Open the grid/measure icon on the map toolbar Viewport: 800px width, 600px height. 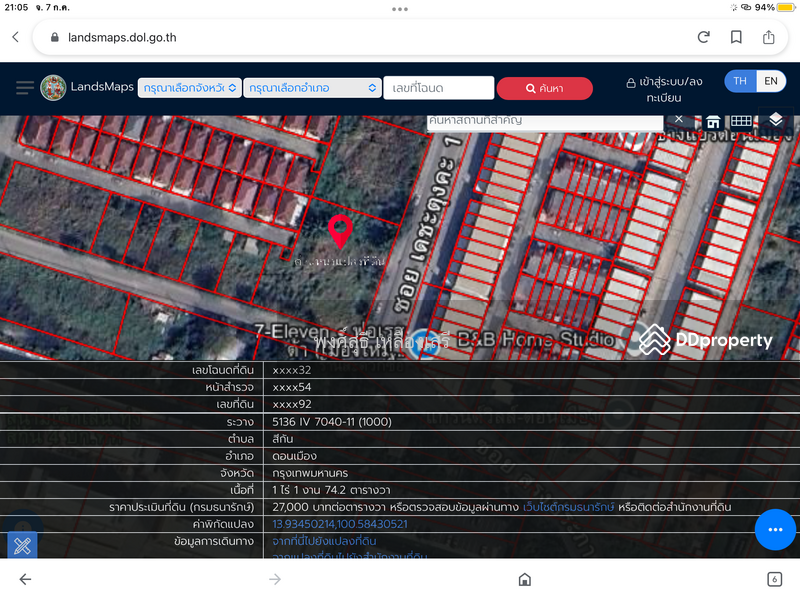[741, 121]
